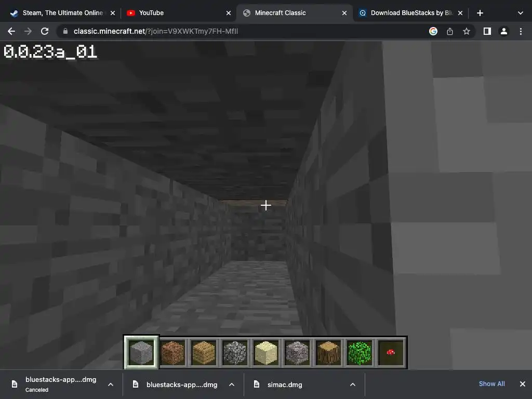Show All downloads
Viewport: 532px width, 399px height.
(x=491, y=384)
